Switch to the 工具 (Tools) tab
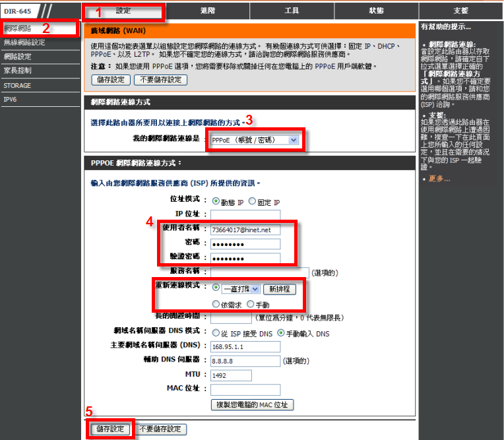 click(x=292, y=11)
